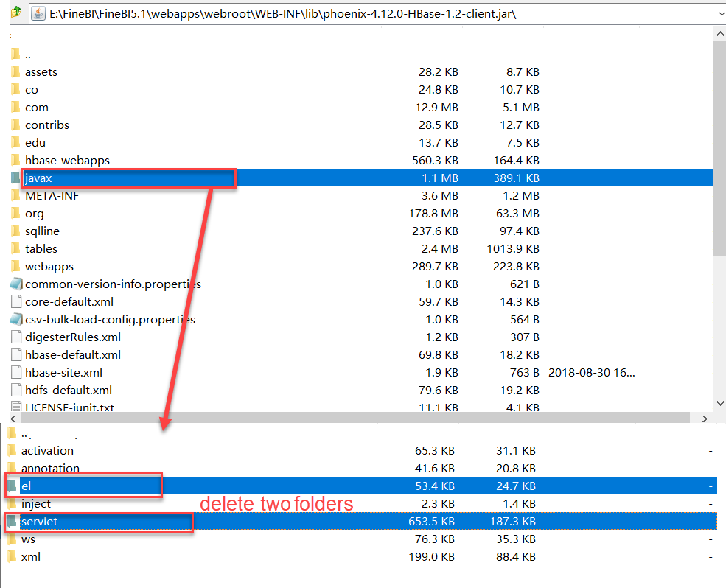
Task: Click the horizontal scrollbar right arrow
Action: click(x=704, y=419)
